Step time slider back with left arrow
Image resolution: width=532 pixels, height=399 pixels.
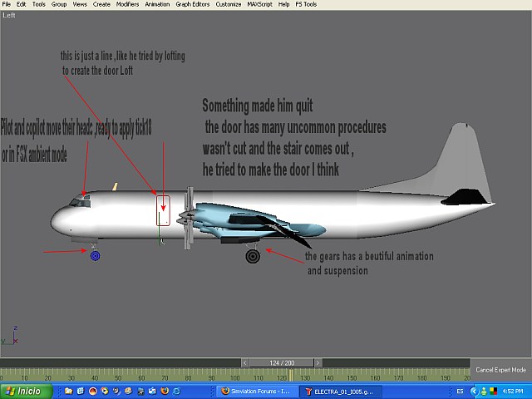pyautogui.click(x=245, y=362)
